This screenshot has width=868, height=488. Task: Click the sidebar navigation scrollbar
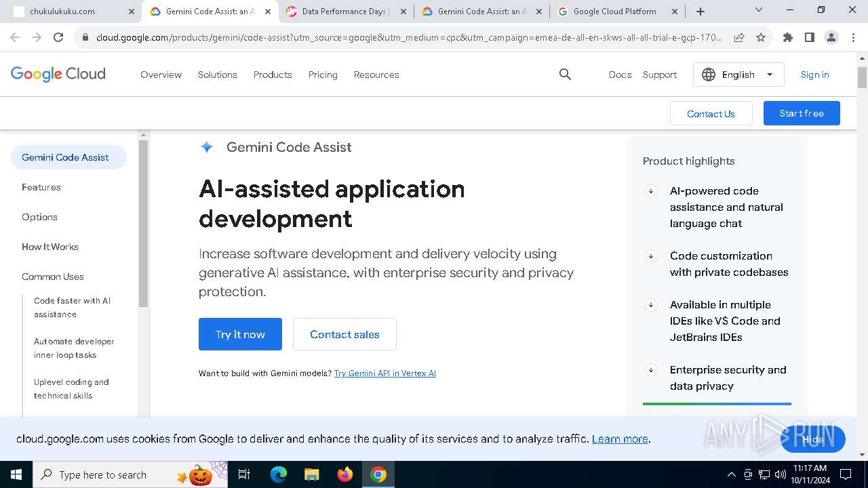[x=143, y=224]
